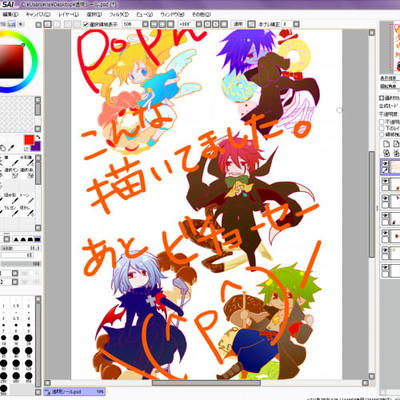
Task: Hide the bottom seventh layer via eye
Action: 385,268
